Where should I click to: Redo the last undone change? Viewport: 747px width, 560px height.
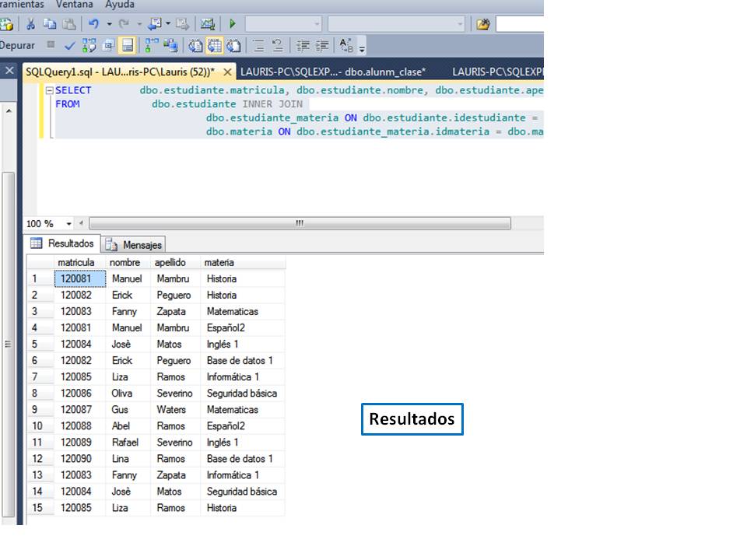pos(122,23)
